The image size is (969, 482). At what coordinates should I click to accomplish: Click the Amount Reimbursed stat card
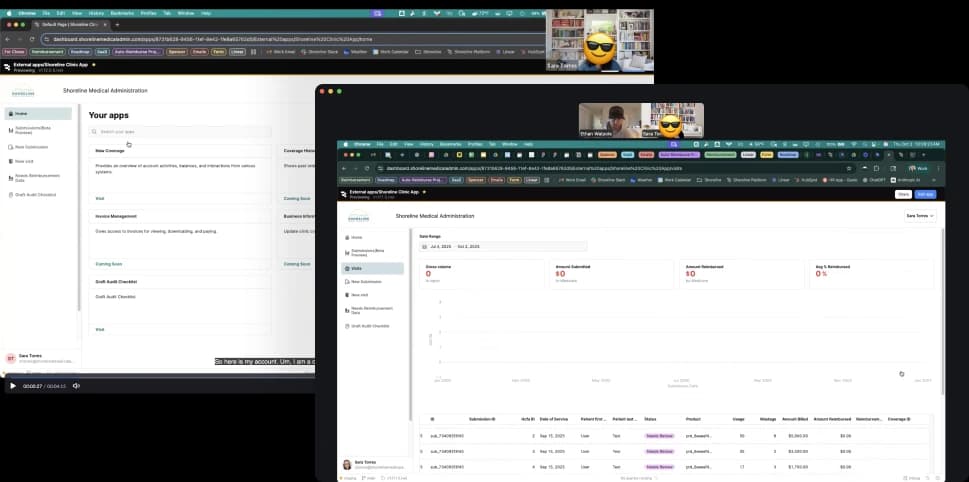coord(742,274)
